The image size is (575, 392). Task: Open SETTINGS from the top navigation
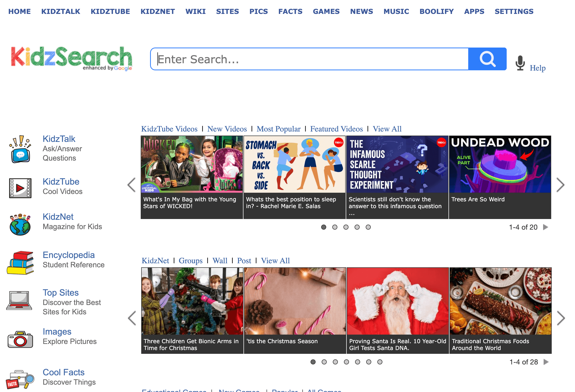tap(514, 11)
